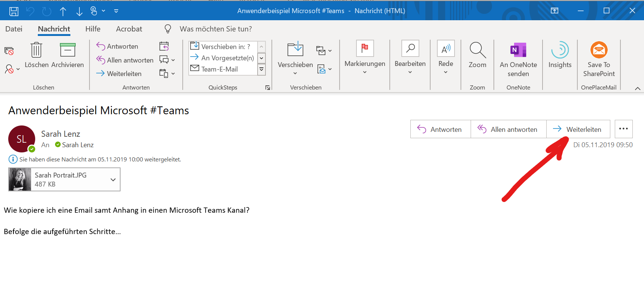
Task: Open more actions (three dots) menu
Action: click(623, 129)
